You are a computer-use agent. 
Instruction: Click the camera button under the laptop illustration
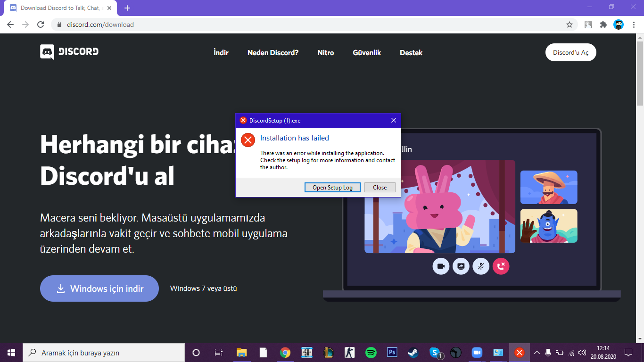[x=441, y=266]
